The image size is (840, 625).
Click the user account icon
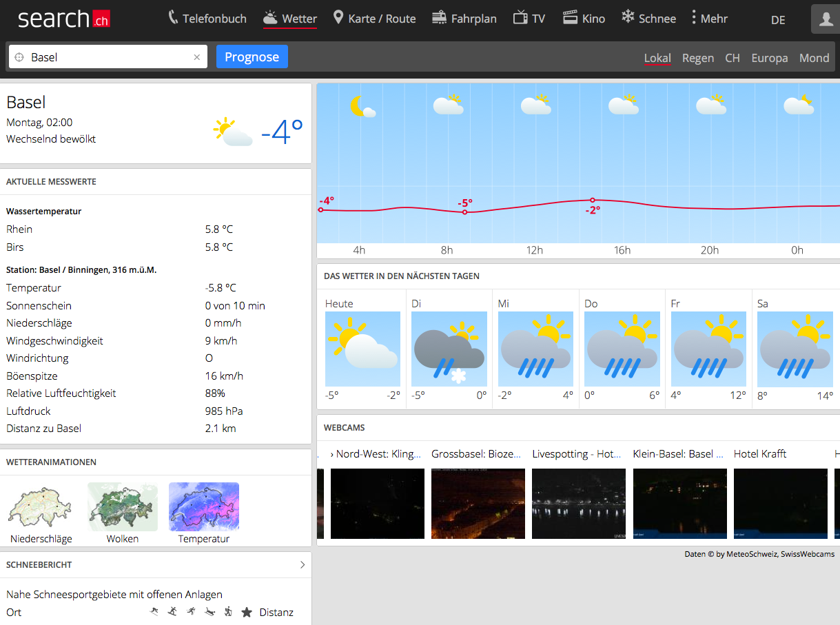coord(826,19)
